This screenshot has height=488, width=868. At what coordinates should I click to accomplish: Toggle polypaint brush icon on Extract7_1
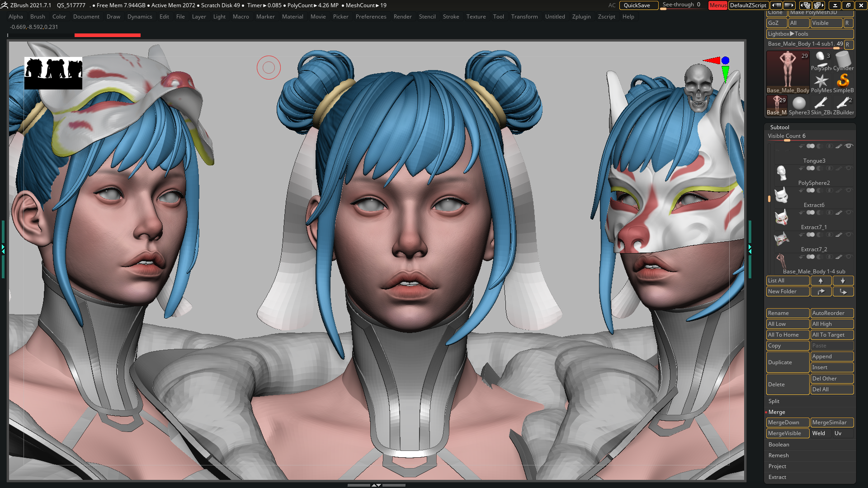(839, 212)
